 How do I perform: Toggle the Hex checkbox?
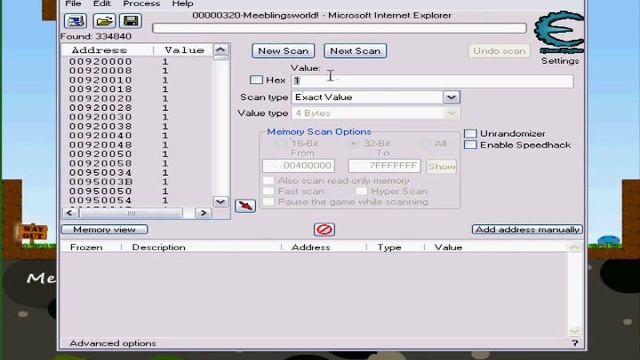tap(256, 80)
